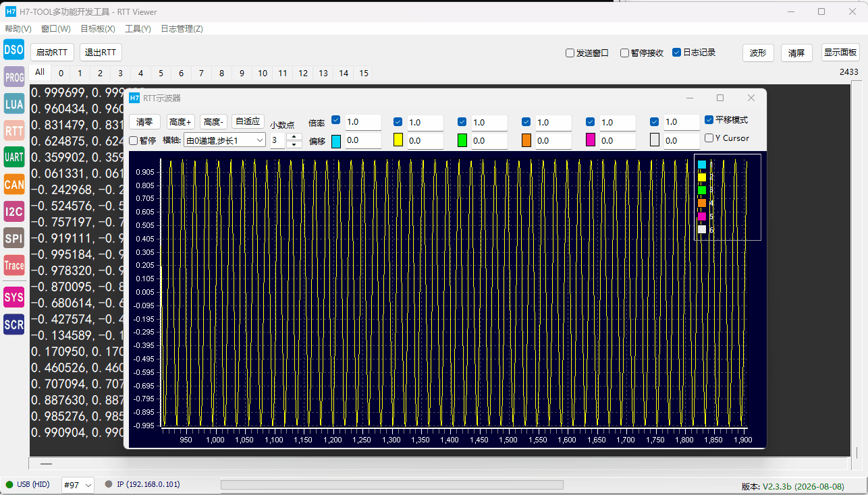Open the 窗口(W) menu
Screen dimensions: 868x495
[x=56, y=29]
